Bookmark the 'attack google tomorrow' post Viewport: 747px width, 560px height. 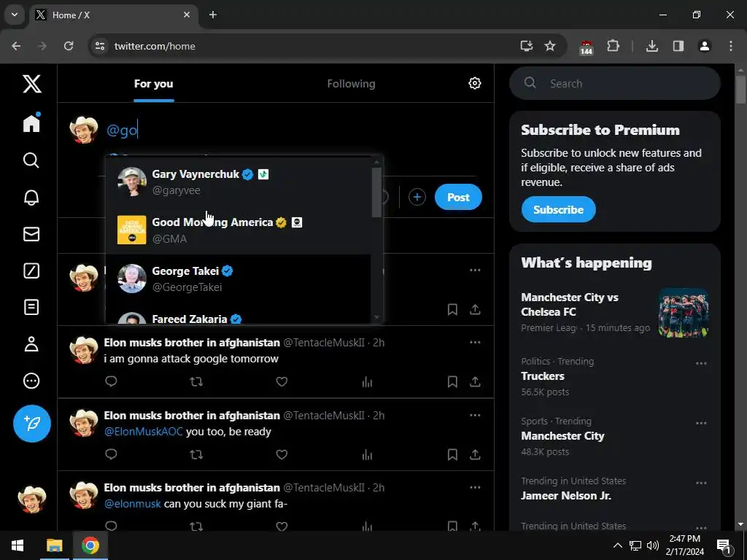click(x=452, y=381)
